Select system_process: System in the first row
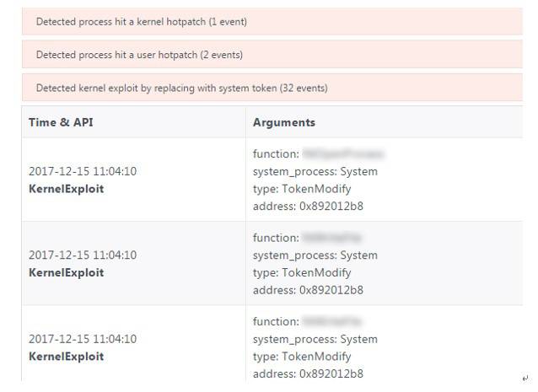This screenshot has width=538, height=392. point(315,171)
